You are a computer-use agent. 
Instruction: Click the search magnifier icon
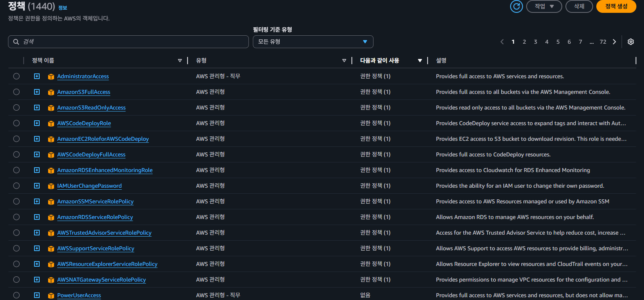pos(16,42)
